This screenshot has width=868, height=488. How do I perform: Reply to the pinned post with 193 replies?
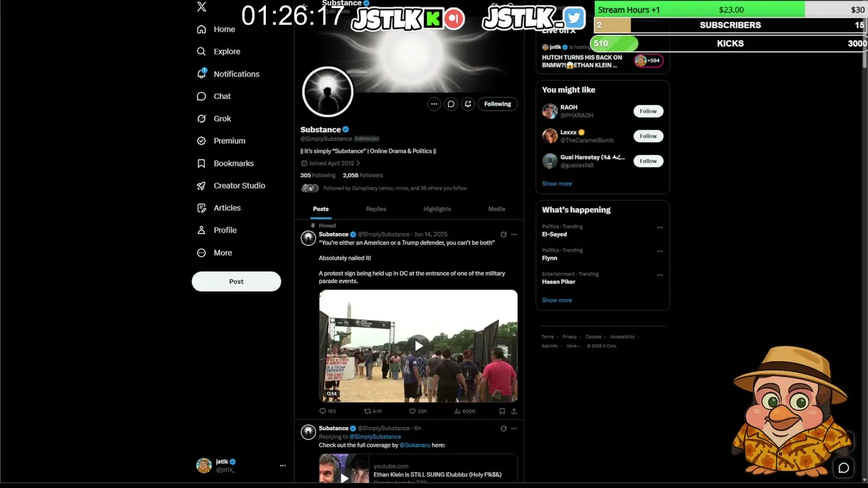328,411
